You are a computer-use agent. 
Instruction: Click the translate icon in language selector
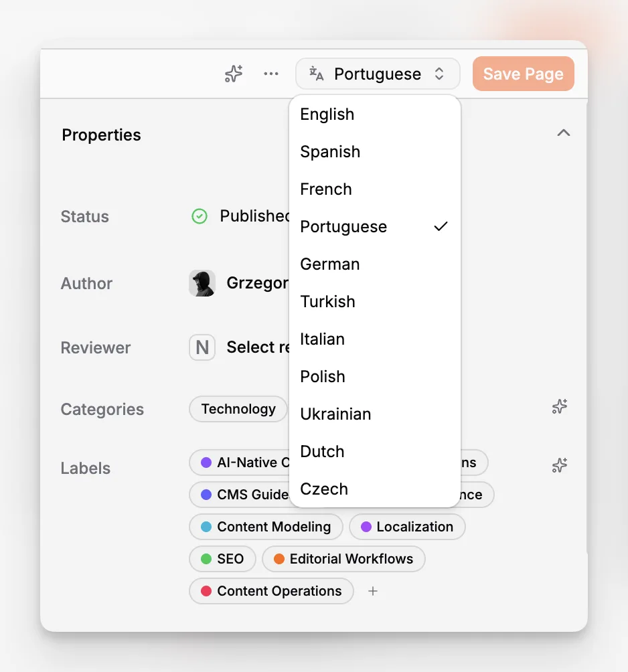[x=317, y=74]
